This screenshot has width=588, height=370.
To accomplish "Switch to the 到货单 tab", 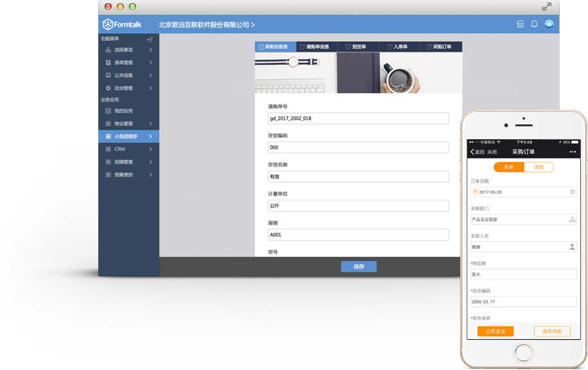I will [358, 47].
